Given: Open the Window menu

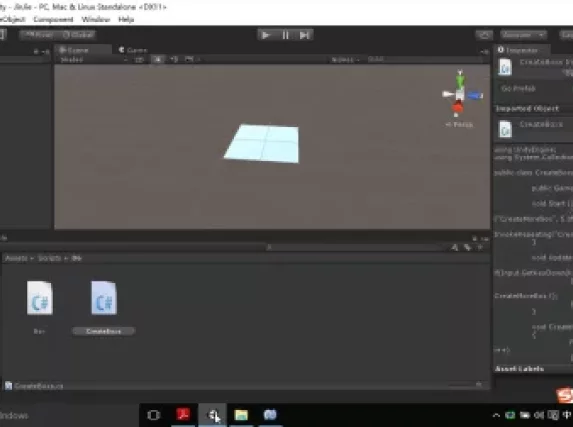Looking at the screenshot, I should (x=96, y=19).
